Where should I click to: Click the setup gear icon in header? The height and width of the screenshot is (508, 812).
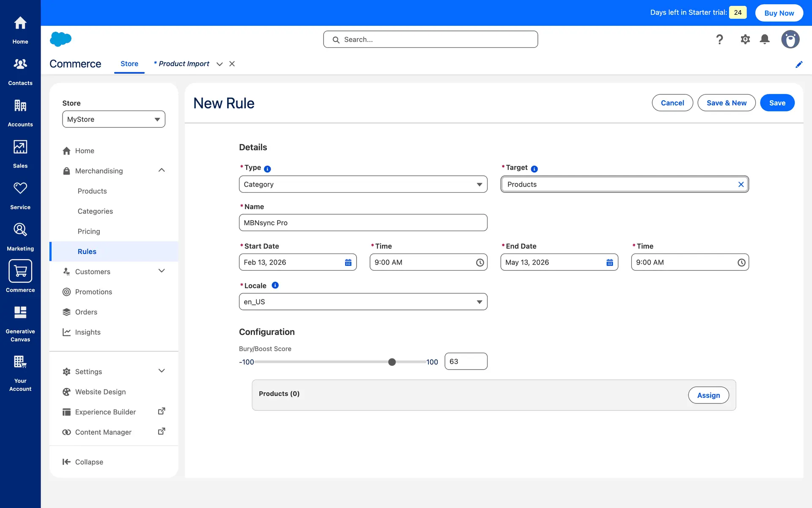point(745,39)
